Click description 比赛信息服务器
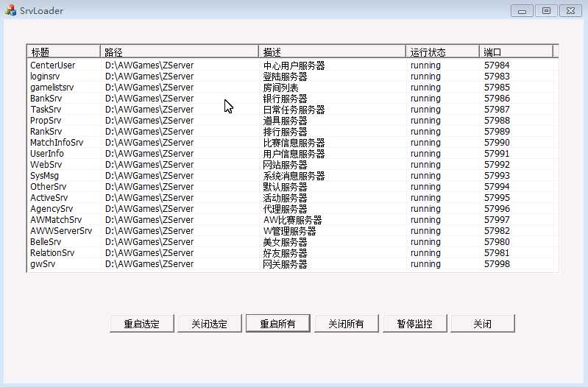The width and height of the screenshot is (588, 387). tap(294, 143)
